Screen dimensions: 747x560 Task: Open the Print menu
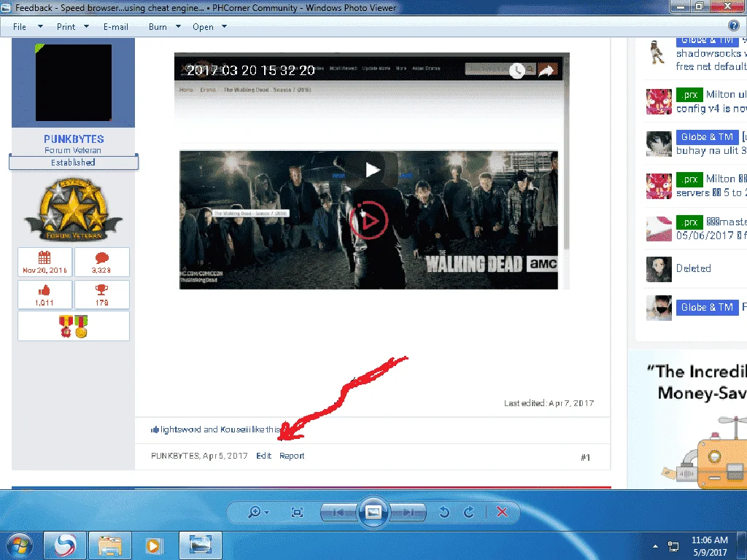coord(66,27)
